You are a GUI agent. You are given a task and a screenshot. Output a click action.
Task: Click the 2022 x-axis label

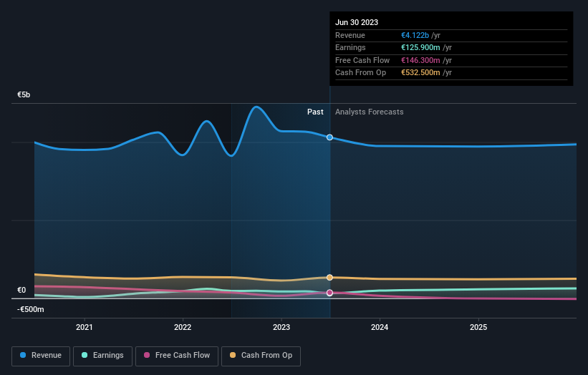tap(183, 327)
